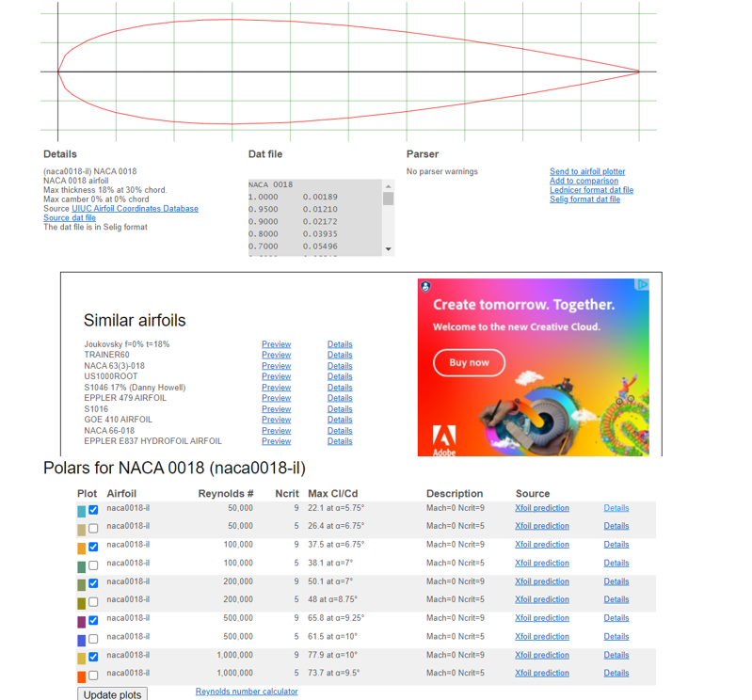Check the 1,000,000 Ncrit 5 polar checkbox

[x=93, y=676]
